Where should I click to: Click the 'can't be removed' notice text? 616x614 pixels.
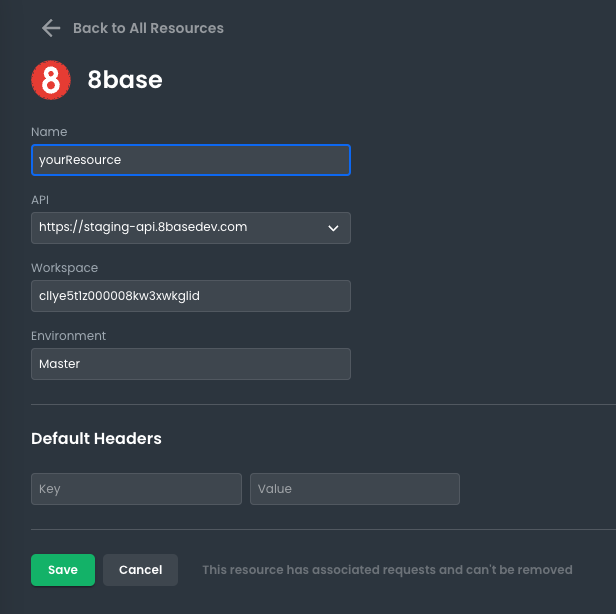387,570
